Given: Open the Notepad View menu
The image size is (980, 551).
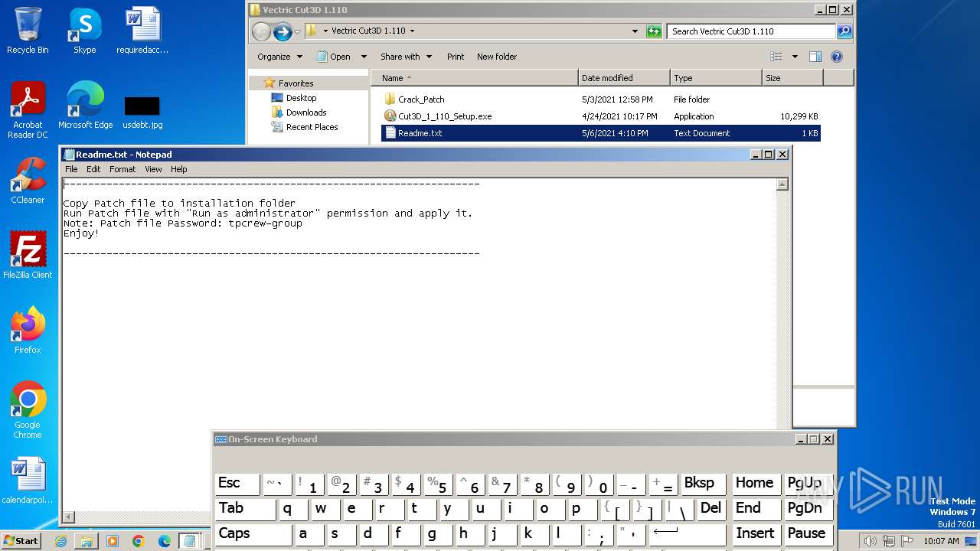Looking at the screenshot, I should pyautogui.click(x=153, y=169).
